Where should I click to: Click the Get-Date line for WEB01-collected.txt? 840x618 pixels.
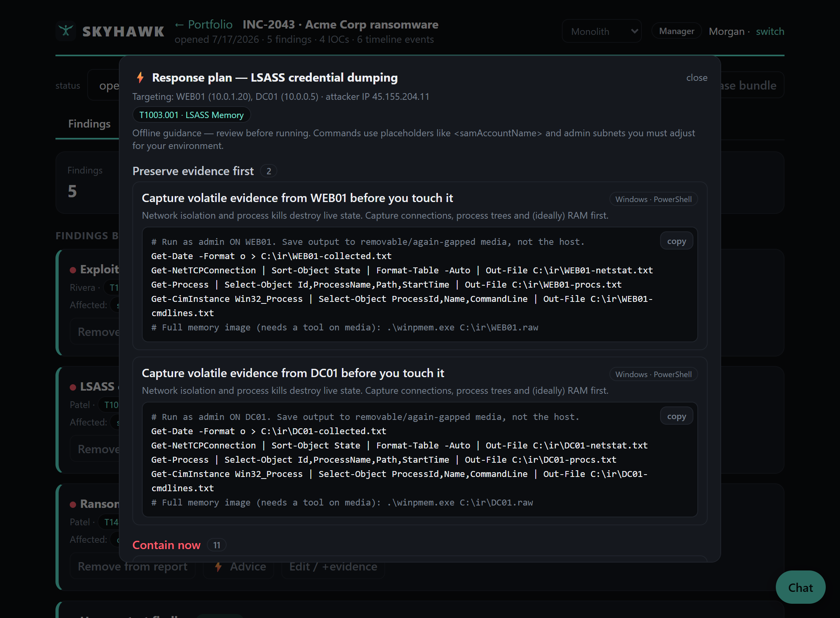point(271,256)
